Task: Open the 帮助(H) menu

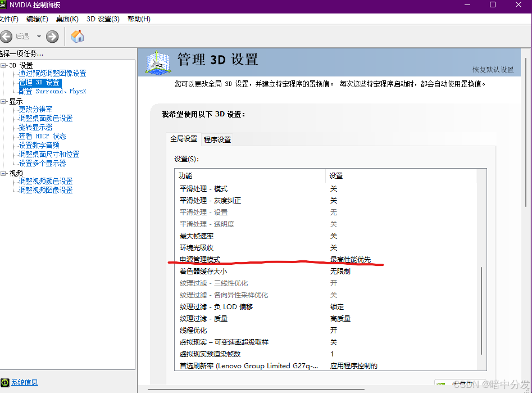Action: click(x=139, y=19)
